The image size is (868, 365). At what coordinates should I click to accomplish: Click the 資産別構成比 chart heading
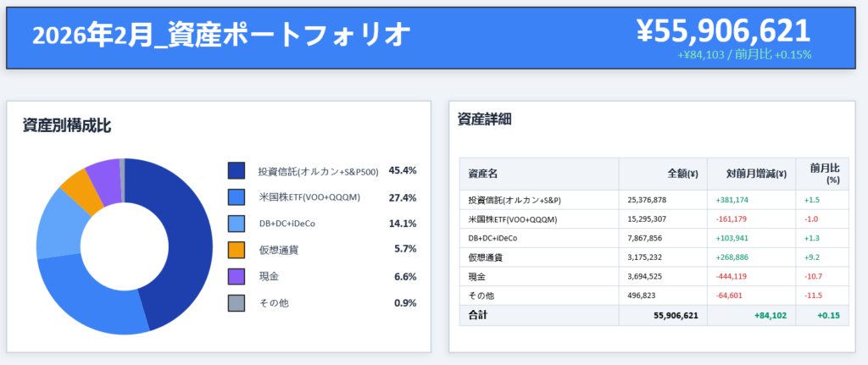66,126
